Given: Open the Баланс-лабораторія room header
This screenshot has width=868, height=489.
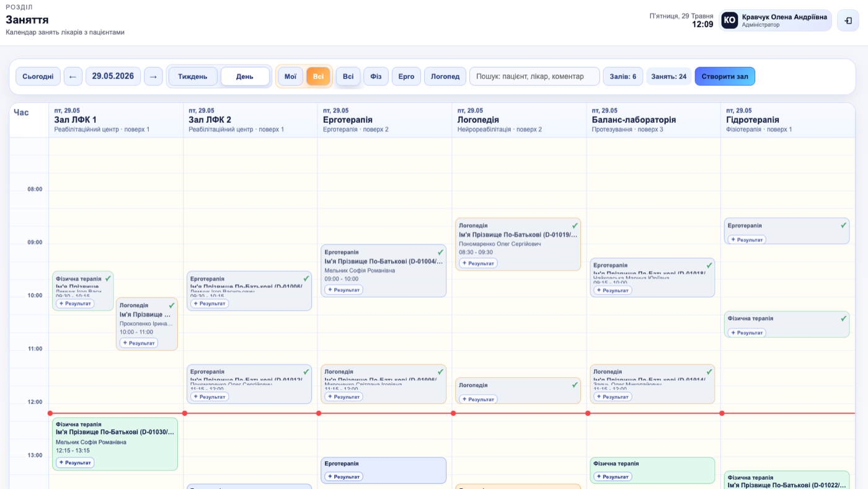Looking at the screenshot, I should click(x=653, y=120).
